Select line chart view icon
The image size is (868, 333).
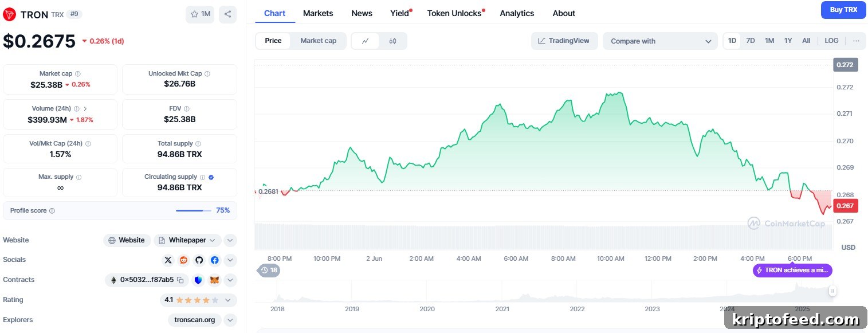click(365, 41)
